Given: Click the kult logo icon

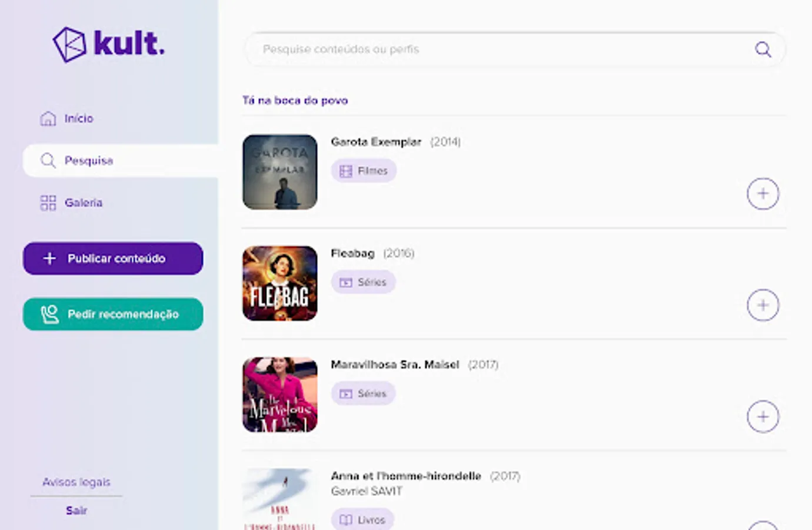Looking at the screenshot, I should [x=69, y=44].
